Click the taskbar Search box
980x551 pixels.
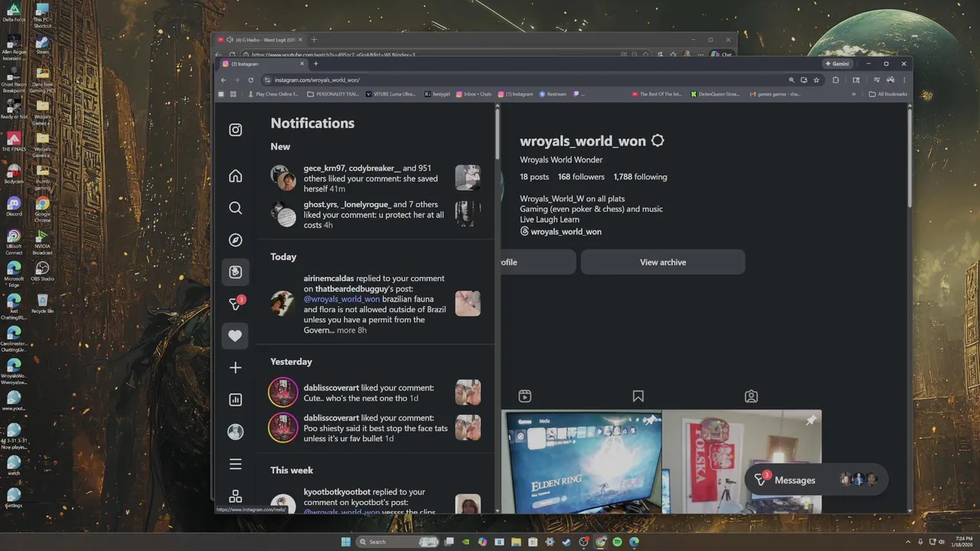pos(398,542)
